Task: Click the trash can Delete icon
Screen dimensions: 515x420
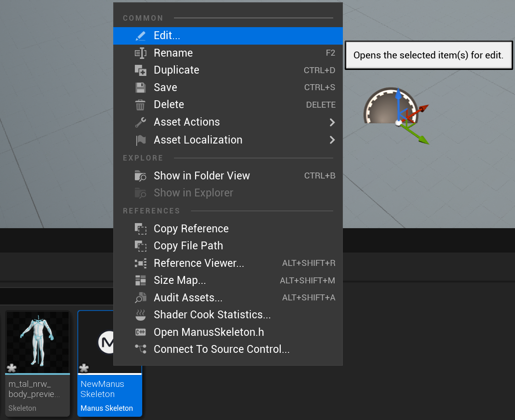Action: pos(140,105)
